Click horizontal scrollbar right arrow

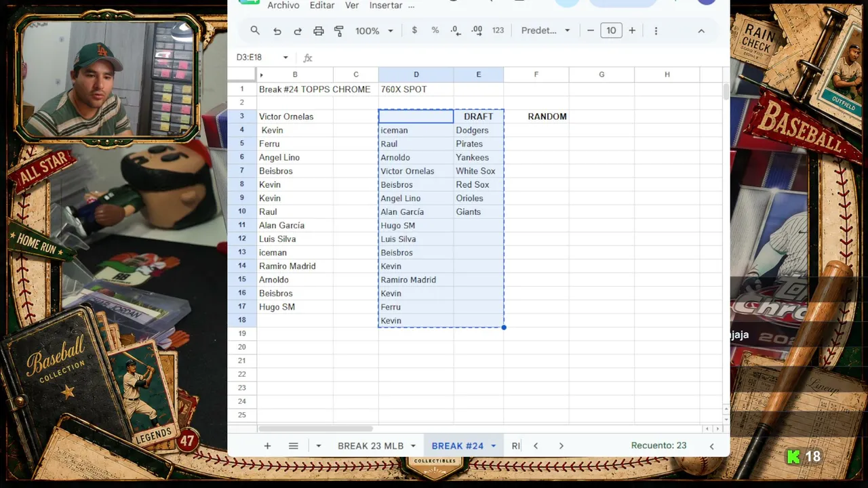pos(717,428)
